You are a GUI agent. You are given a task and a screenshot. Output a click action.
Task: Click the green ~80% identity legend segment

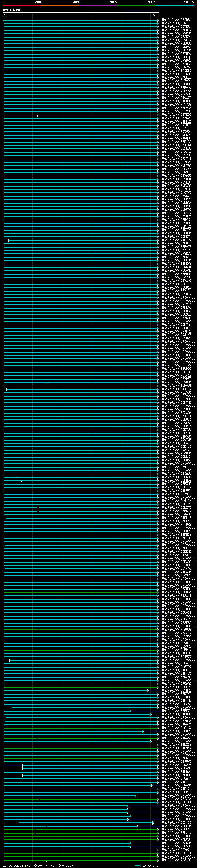tap(137, 6)
